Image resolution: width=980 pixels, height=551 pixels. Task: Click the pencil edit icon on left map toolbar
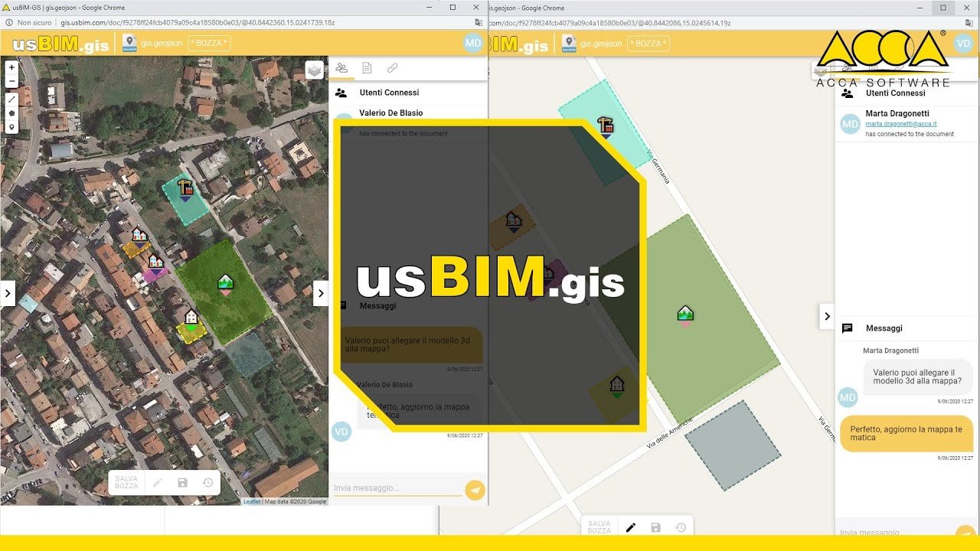[158, 483]
